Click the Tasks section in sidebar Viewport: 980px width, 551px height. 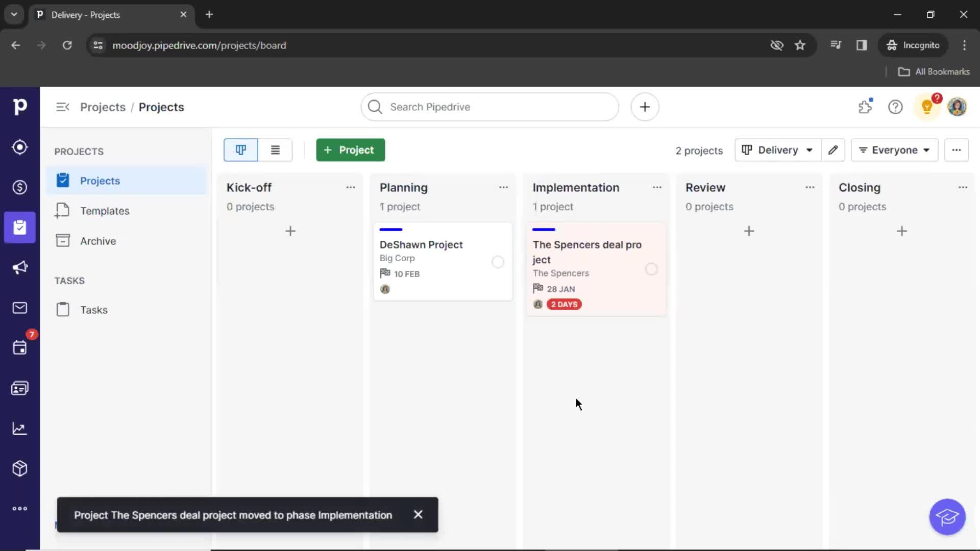93,310
